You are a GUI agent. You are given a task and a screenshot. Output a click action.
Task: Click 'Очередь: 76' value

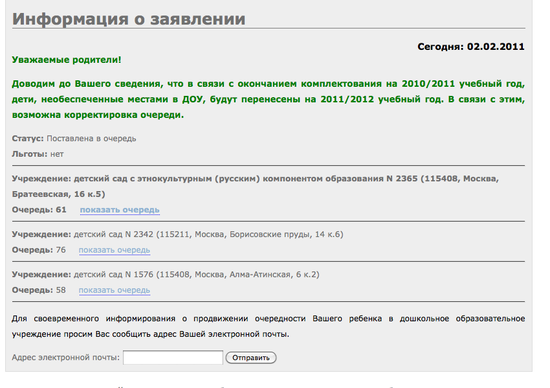tap(39, 250)
